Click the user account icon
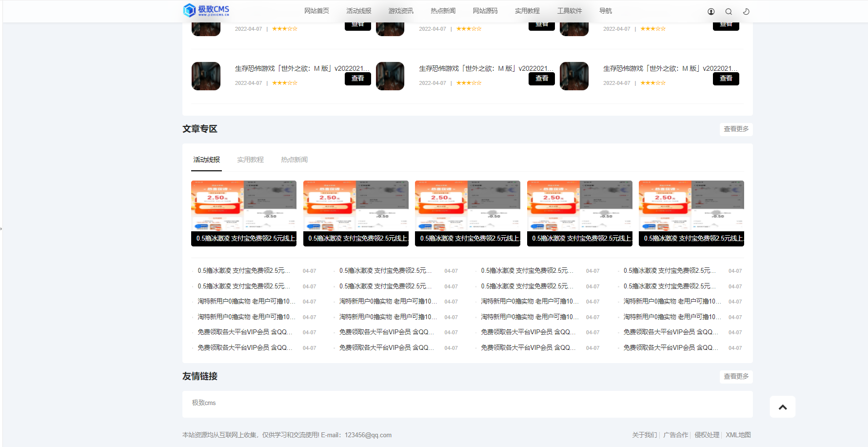868x447 pixels. pyautogui.click(x=710, y=11)
